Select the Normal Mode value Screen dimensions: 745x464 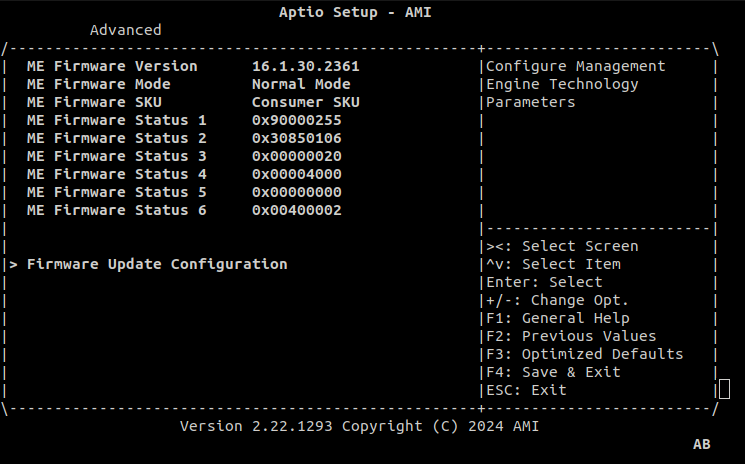point(301,84)
